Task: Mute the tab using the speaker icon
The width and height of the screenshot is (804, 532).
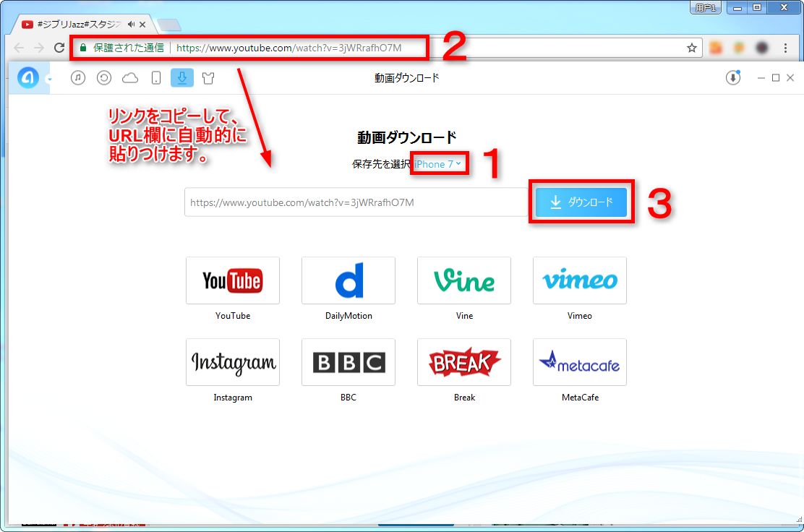Action: click(x=132, y=24)
